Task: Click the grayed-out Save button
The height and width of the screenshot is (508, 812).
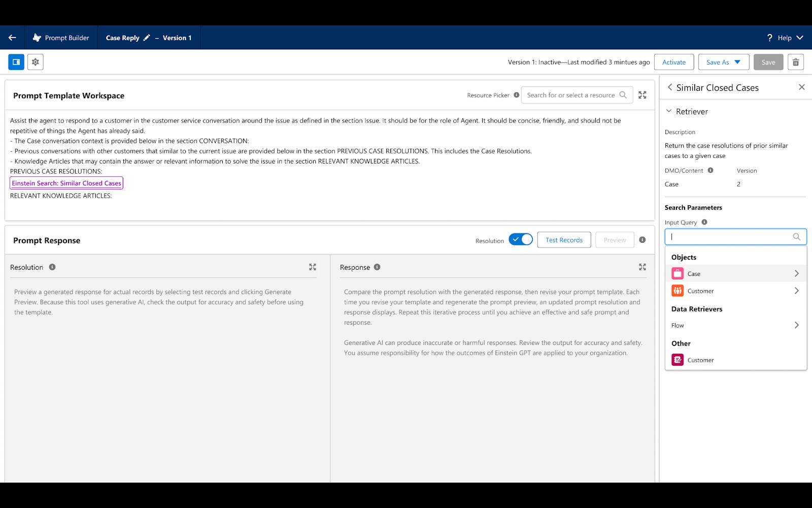Action: point(768,62)
